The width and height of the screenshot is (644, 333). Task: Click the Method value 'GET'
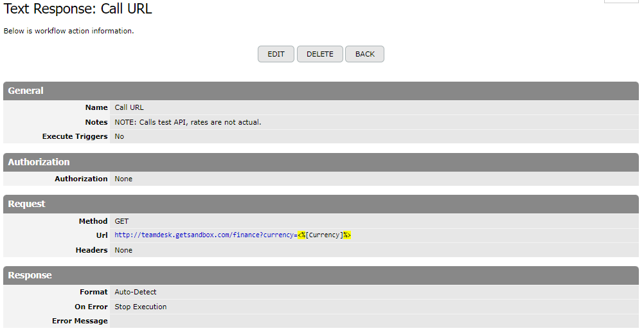click(121, 221)
